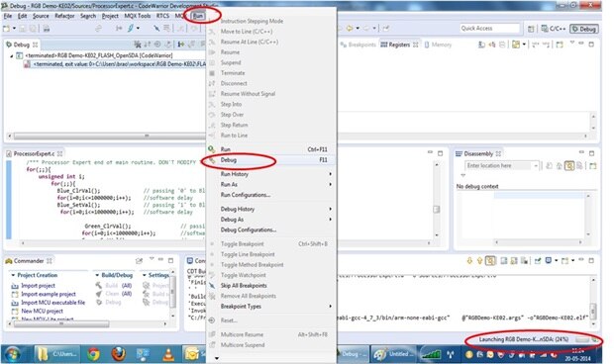614x364 pixels.
Task: Switch to the C/C++ perspective
Action: [x=554, y=29]
